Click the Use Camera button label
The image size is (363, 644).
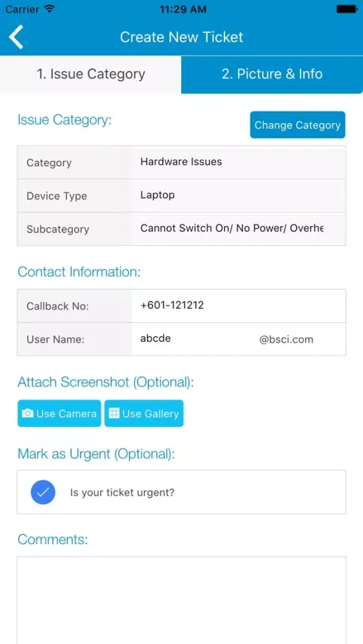tap(66, 413)
